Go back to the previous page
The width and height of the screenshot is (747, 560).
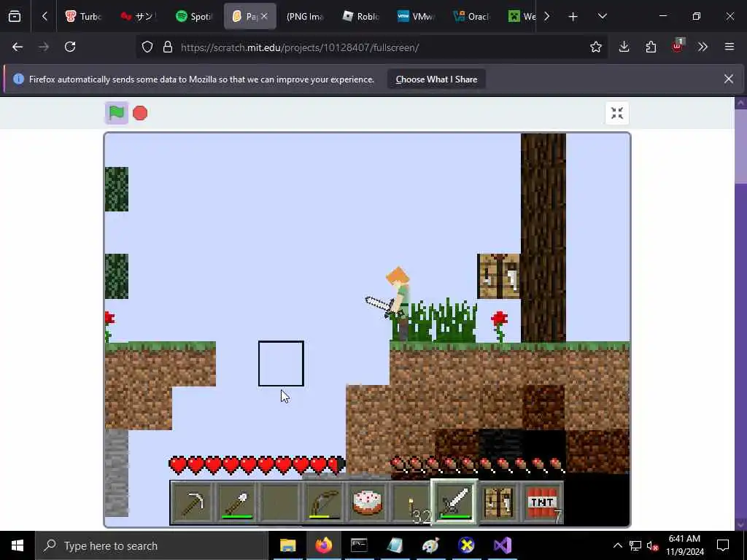click(18, 47)
